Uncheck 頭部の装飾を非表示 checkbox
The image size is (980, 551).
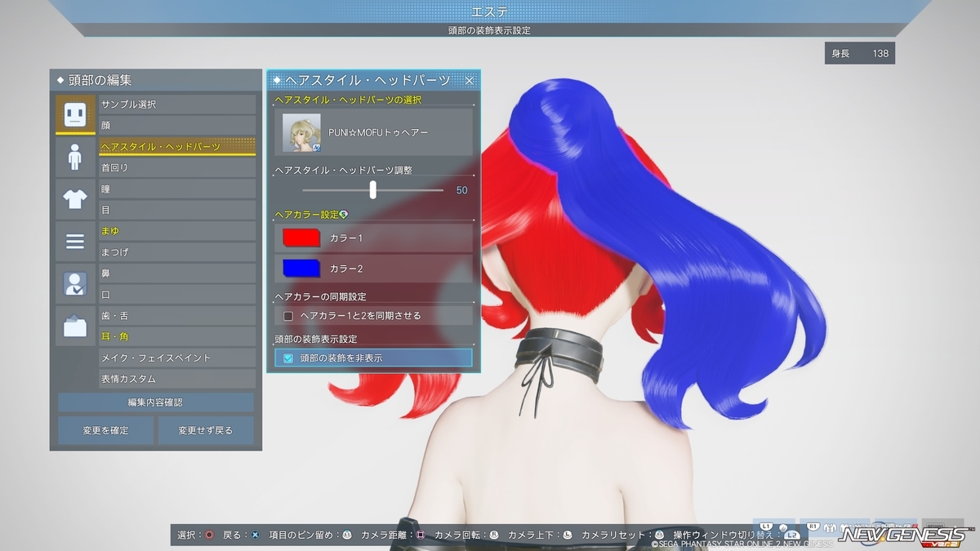[x=288, y=358]
